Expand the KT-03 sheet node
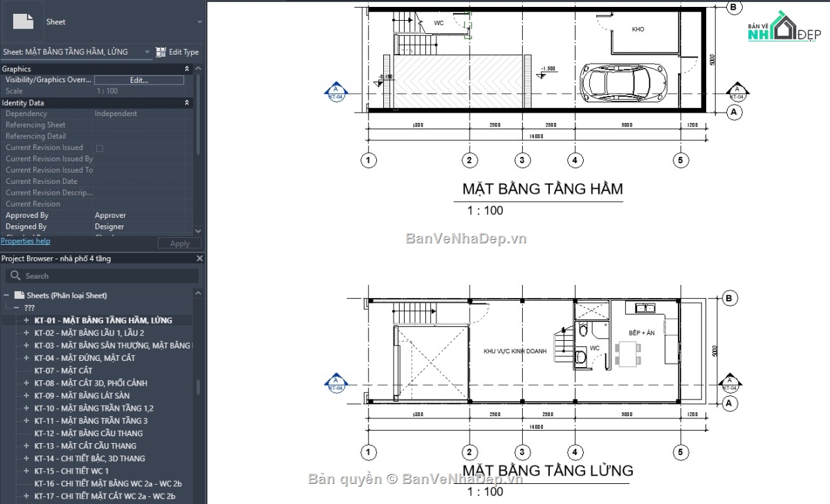This screenshot has height=504, width=830. (x=27, y=346)
